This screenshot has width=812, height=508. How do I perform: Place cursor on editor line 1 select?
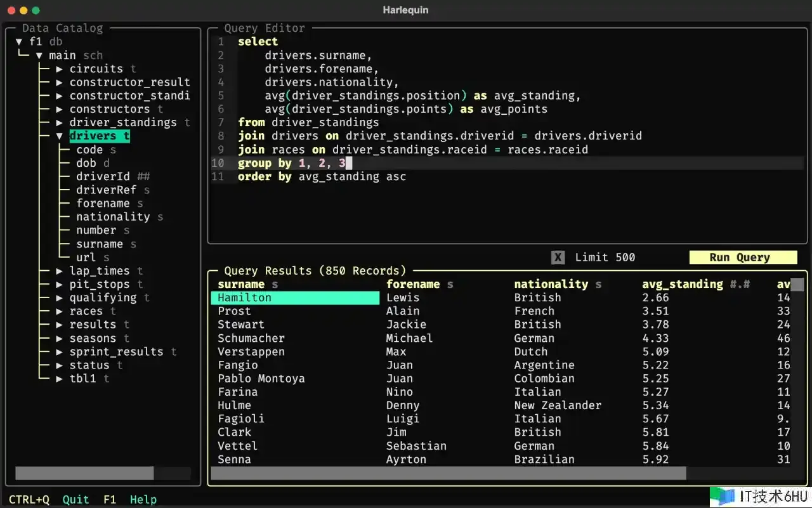point(258,42)
